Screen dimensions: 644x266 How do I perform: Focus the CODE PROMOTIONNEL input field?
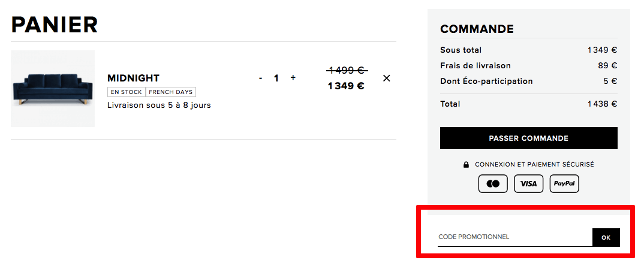[515, 237]
